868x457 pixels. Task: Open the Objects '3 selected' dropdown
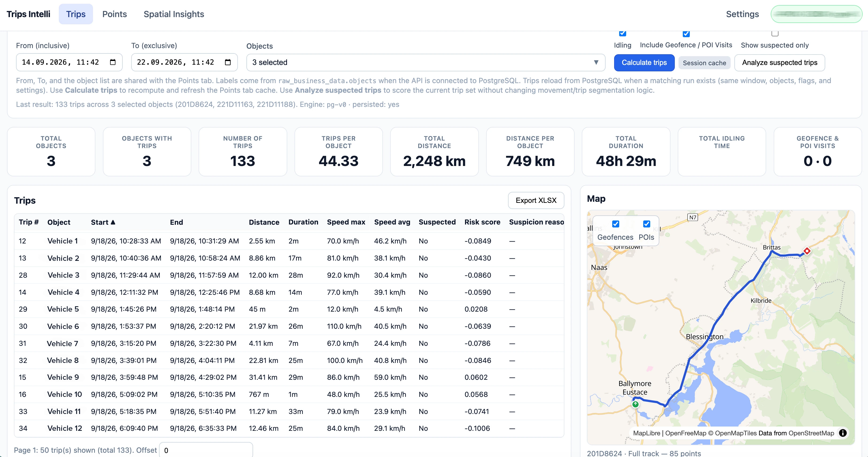pos(425,62)
